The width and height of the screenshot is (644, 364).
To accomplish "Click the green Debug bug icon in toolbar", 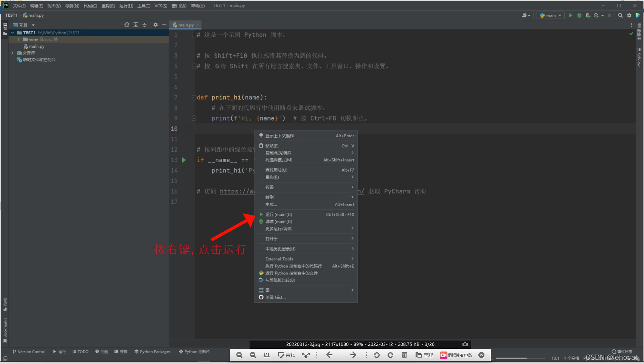I will click(579, 15).
